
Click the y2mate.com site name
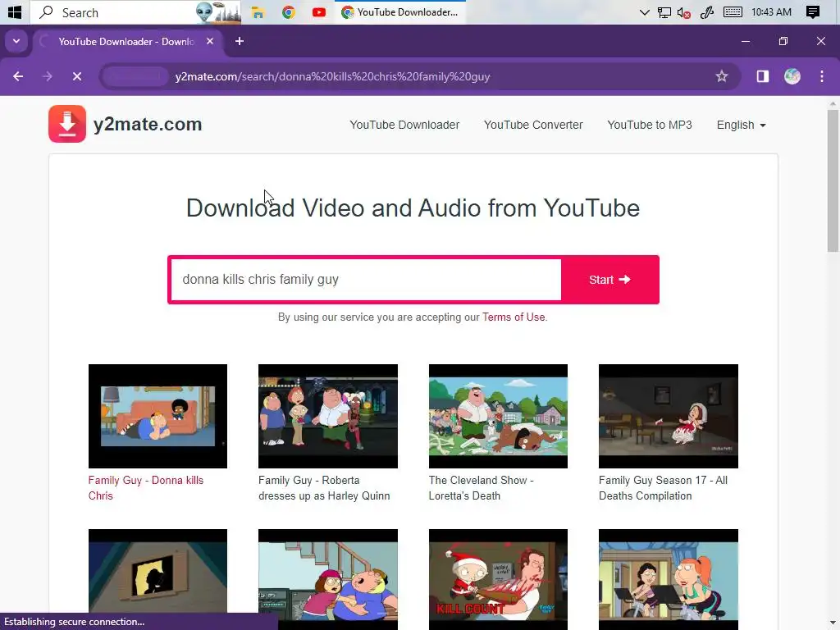coord(148,125)
